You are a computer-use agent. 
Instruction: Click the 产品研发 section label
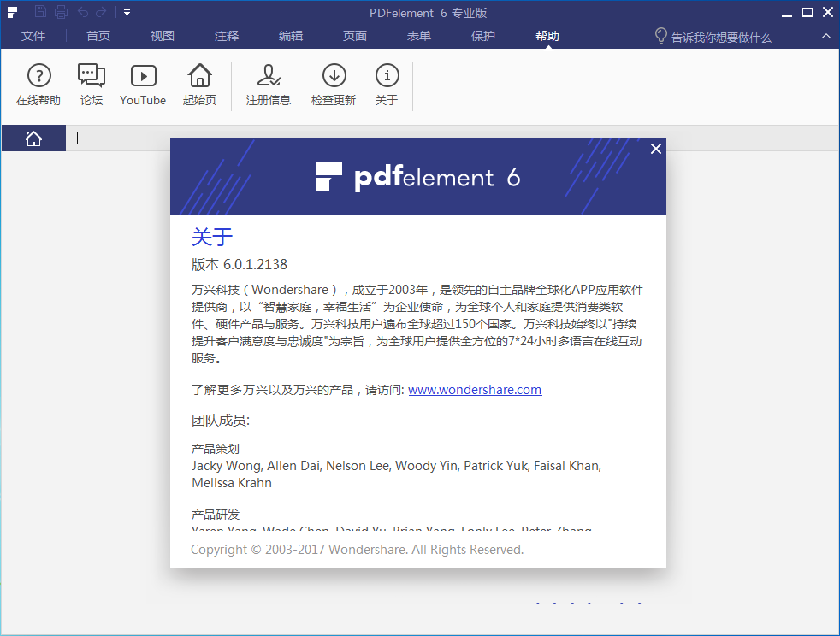216,515
